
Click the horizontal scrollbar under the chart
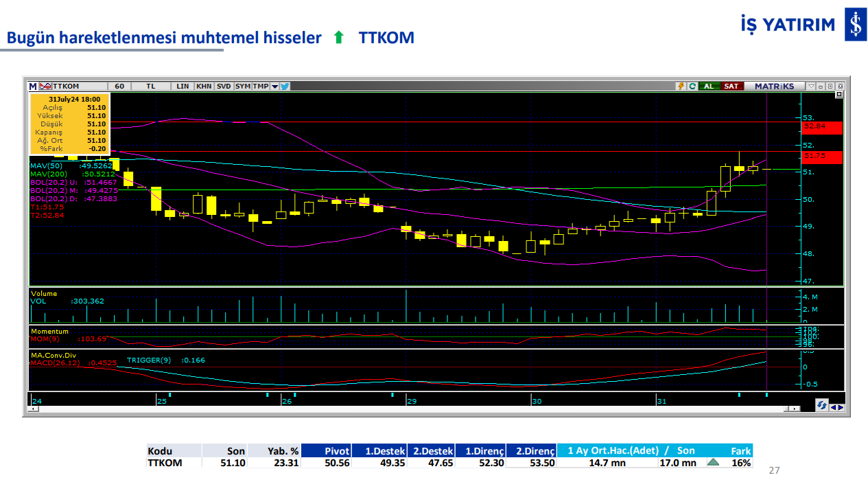pos(412,409)
